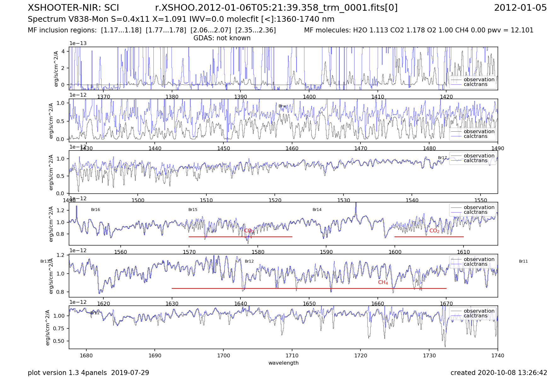The height and width of the screenshot is (392, 553).
Task: Click the FITS filename in the header
Action: point(276,8)
